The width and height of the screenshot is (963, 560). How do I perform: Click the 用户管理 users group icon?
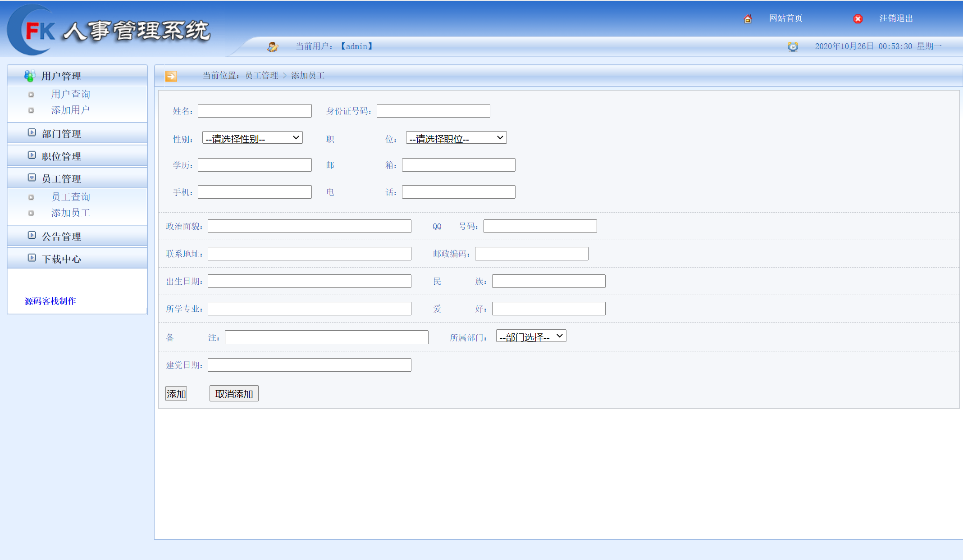click(x=30, y=76)
